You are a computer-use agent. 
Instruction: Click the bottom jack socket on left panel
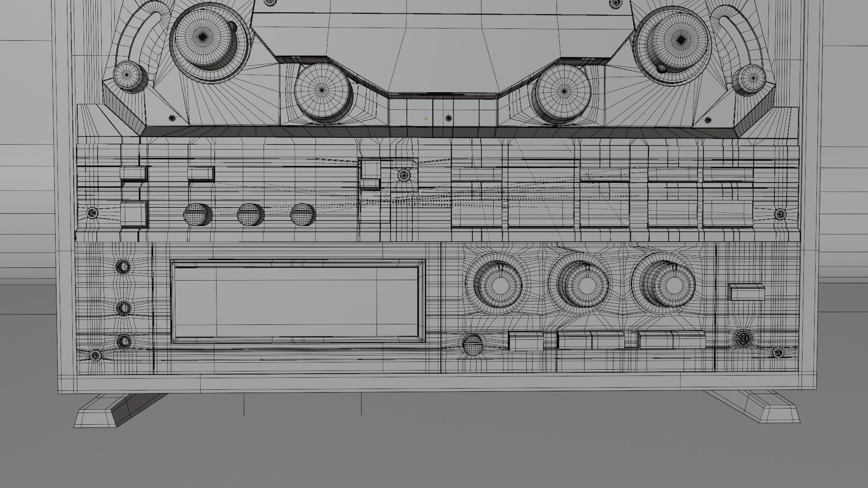point(123,342)
